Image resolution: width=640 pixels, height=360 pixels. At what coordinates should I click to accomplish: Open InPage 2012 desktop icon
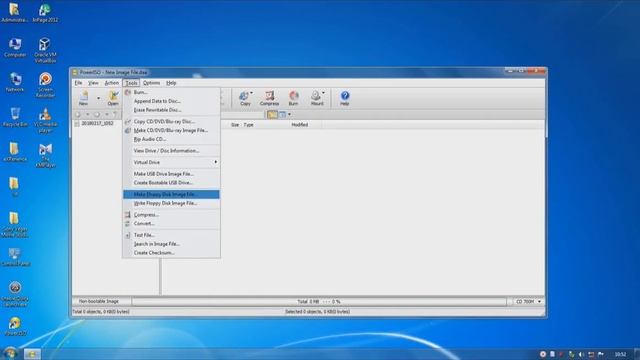coord(45,13)
